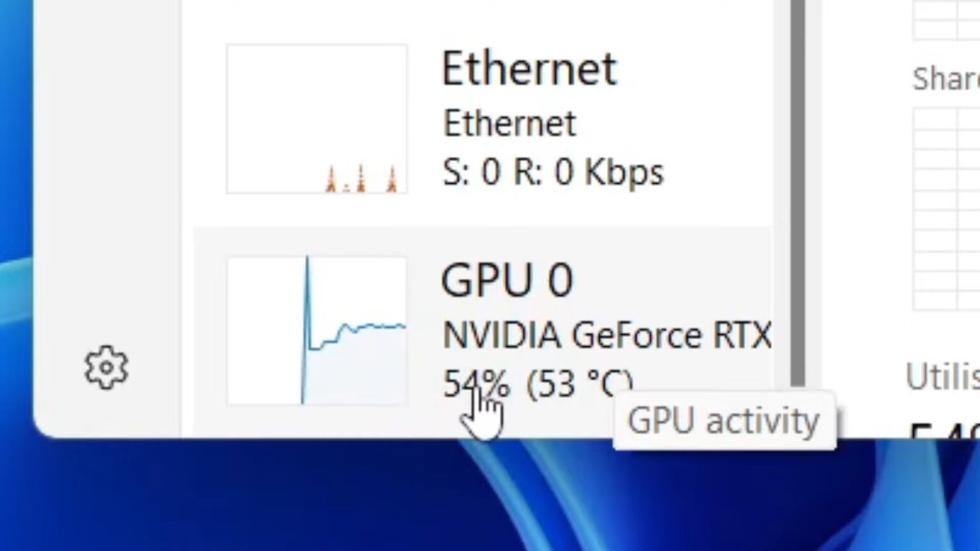Open Task Manager settings via the gear icon
Image resolution: width=980 pixels, height=551 pixels.
[x=106, y=367]
